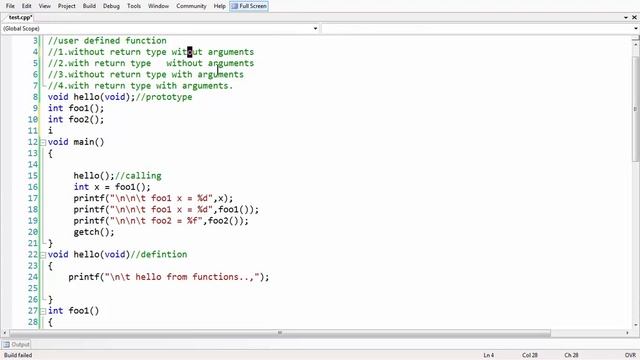Collapse the void main() code block
Image resolution: width=640 pixels, height=360 pixels.
tap(43, 142)
